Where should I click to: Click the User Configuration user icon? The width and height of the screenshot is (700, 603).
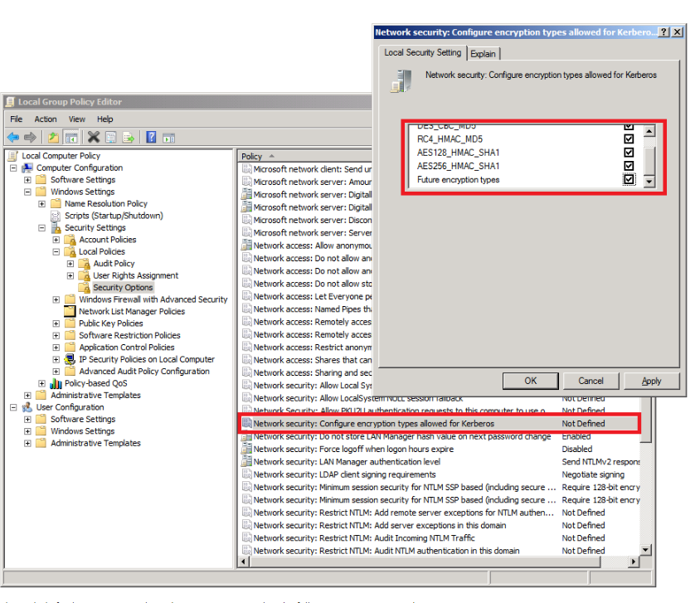click(x=27, y=407)
